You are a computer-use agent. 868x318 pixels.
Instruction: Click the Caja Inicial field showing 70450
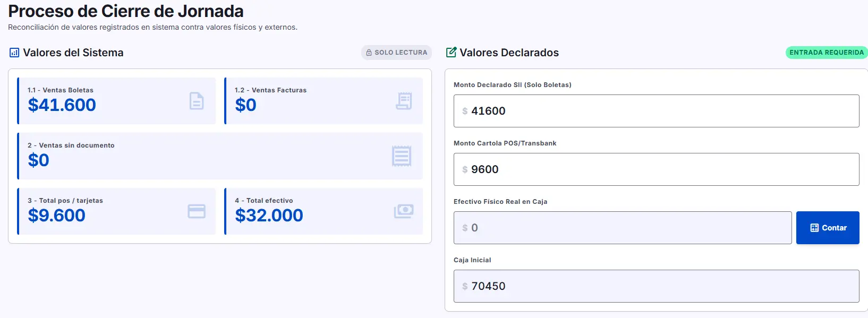point(656,286)
